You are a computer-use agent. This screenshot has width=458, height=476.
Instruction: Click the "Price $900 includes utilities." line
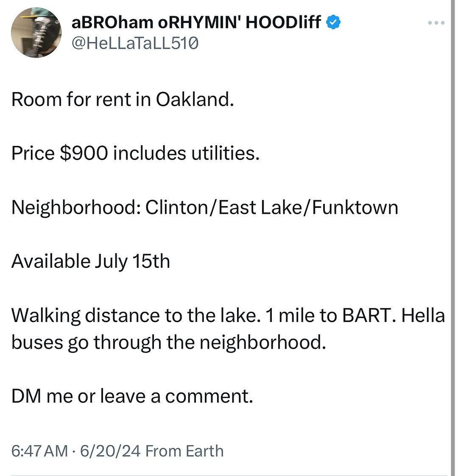click(135, 153)
